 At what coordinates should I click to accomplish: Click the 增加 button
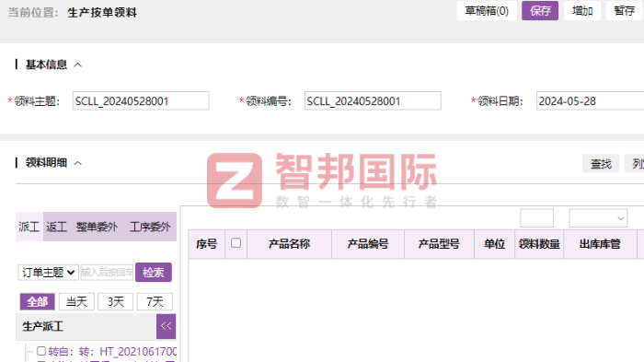pos(582,11)
